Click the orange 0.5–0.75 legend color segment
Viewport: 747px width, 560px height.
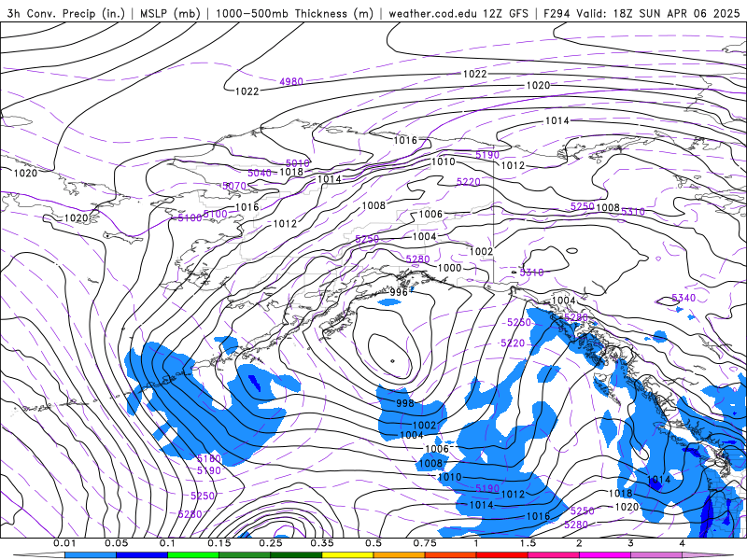pos(400,555)
